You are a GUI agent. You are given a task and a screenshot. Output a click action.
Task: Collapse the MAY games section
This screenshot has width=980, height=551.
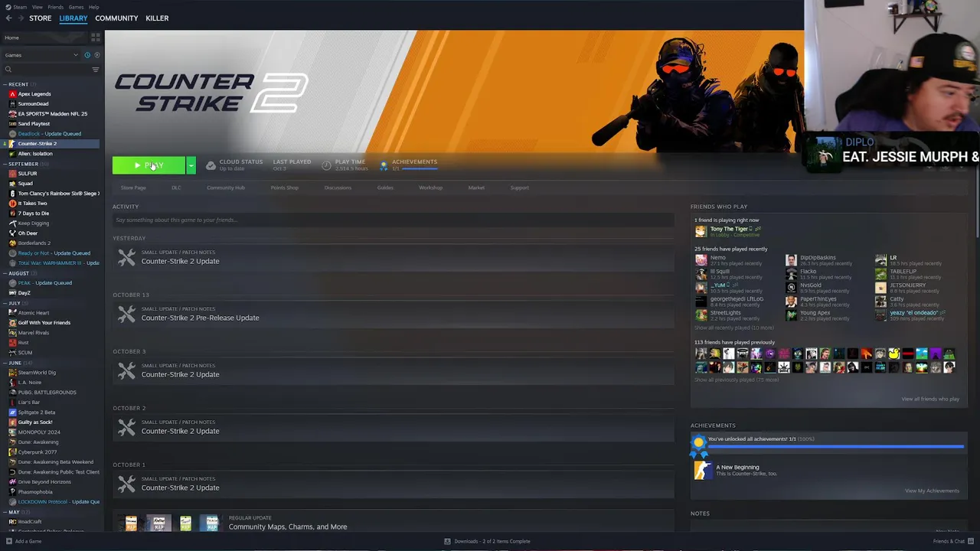[5, 512]
